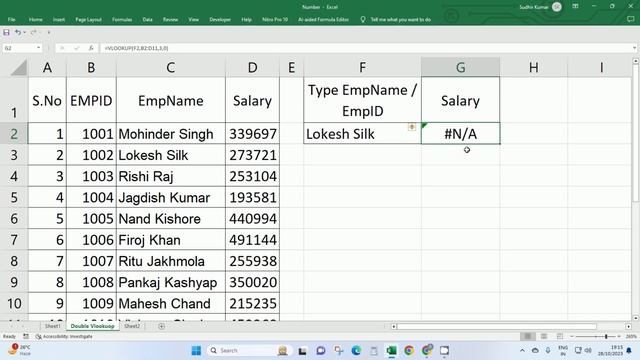Click the error warning icon beside G2
640x360 pixels.
412,127
